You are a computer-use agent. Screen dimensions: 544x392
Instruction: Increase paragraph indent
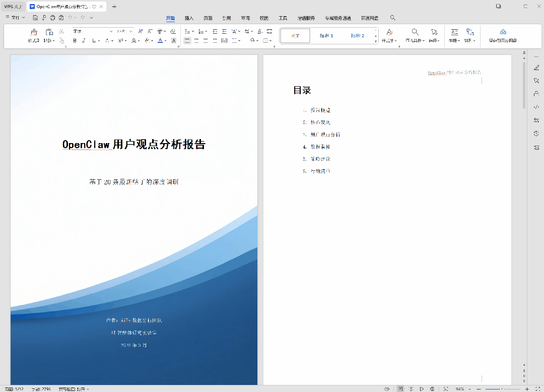(x=225, y=31)
